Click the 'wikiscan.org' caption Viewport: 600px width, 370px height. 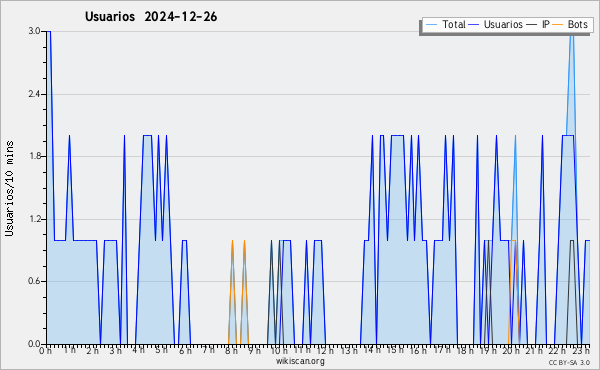300,361
